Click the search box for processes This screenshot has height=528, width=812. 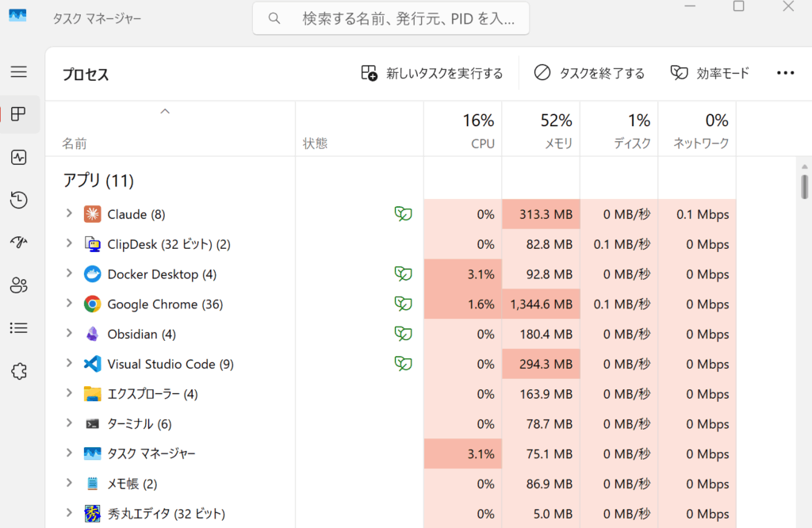click(x=391, y=18)
